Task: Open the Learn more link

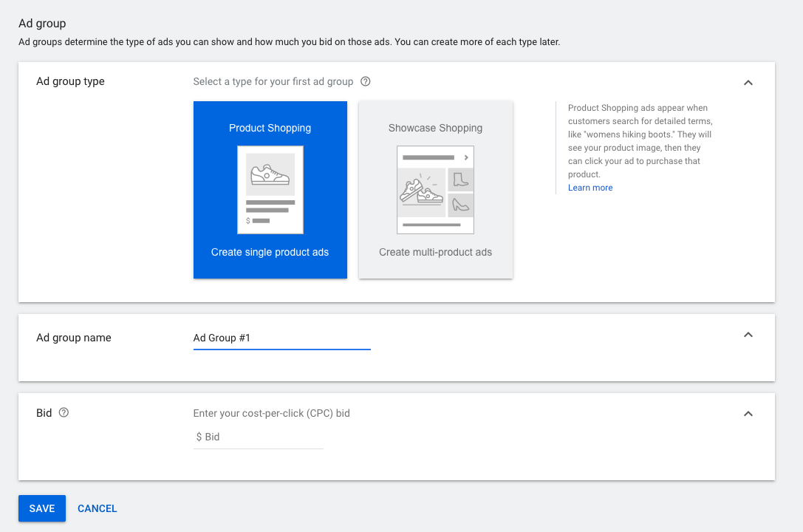Action: tap(590, 187)
